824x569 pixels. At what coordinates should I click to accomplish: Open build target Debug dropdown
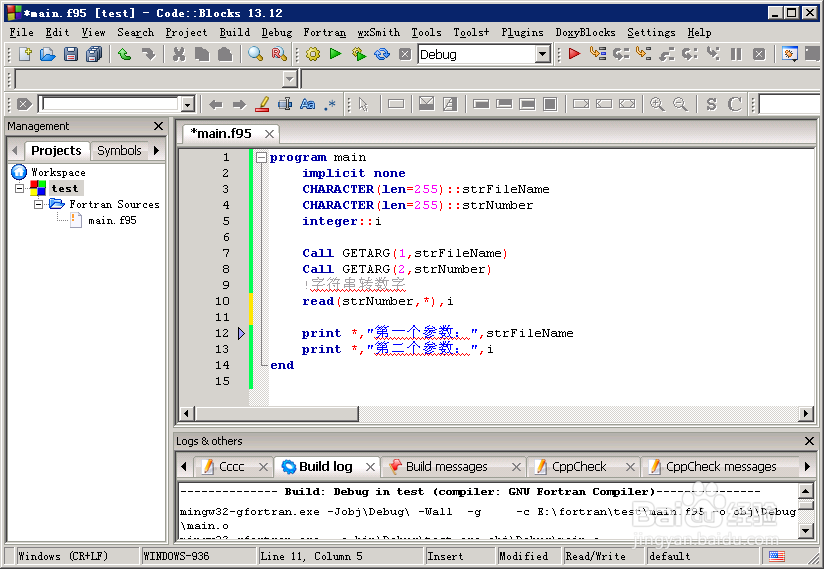click(542, 54)
